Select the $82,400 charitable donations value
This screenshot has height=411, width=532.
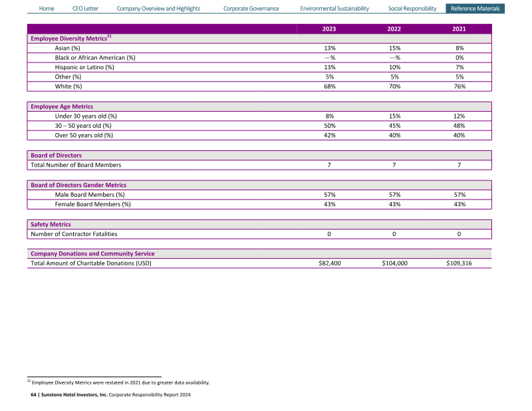click(330, 263)
